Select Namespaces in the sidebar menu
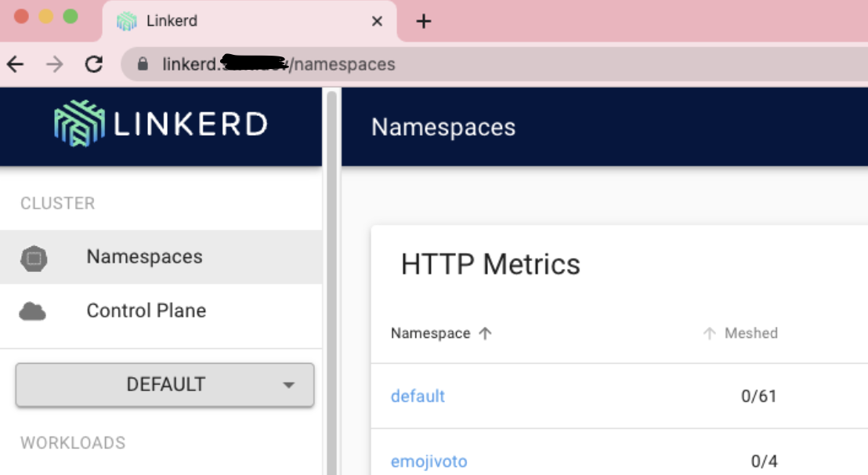This screenshot has height=475, width=868. tap(161, 257)
